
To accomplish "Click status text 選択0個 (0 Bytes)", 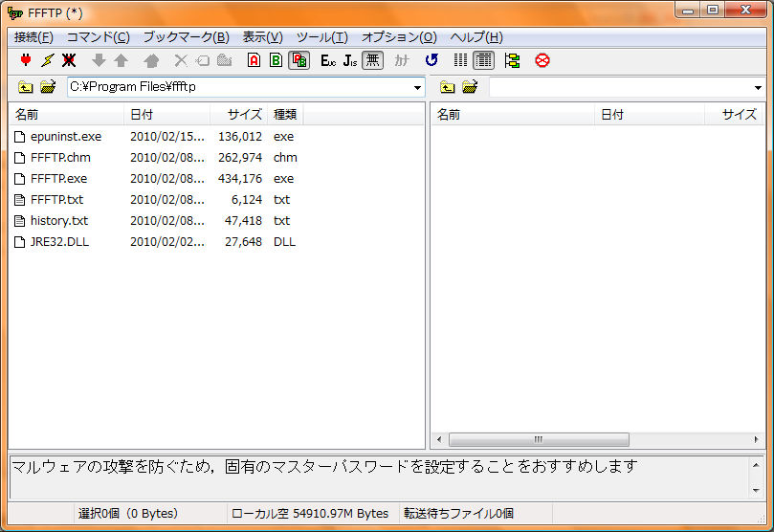I will click(x=128, y=514).
